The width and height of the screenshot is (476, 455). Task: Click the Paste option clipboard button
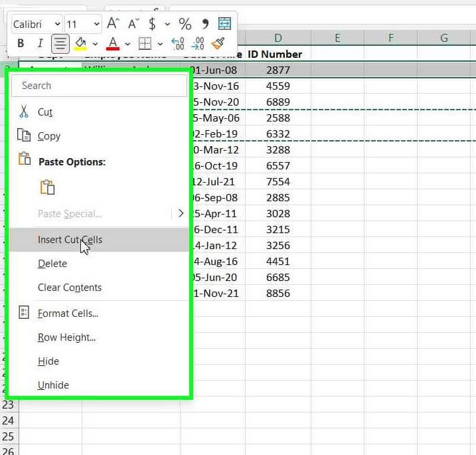coord(47,187)
